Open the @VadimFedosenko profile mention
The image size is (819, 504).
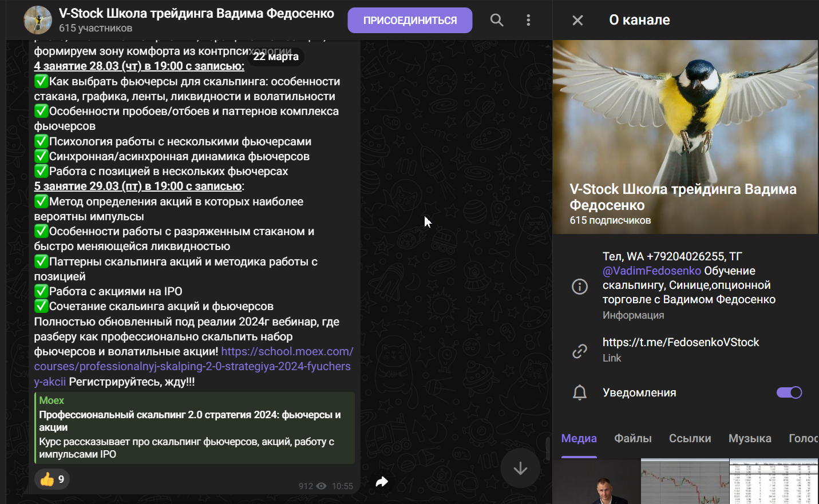[x=651, y=271]
